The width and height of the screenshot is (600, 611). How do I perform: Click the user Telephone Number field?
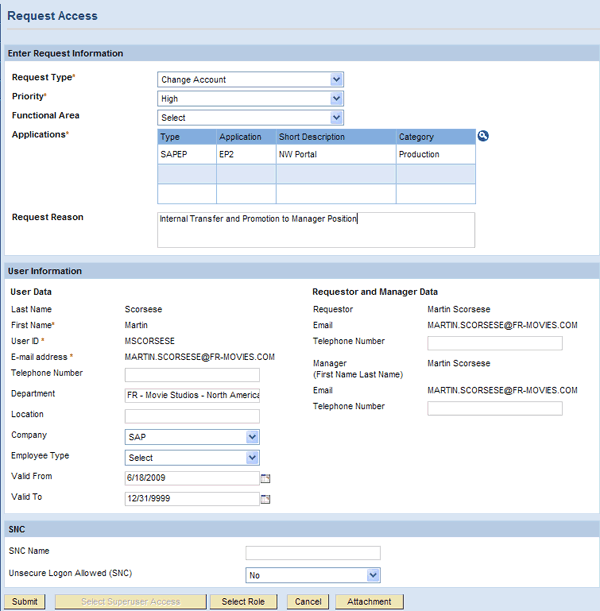tap(192, 375)
